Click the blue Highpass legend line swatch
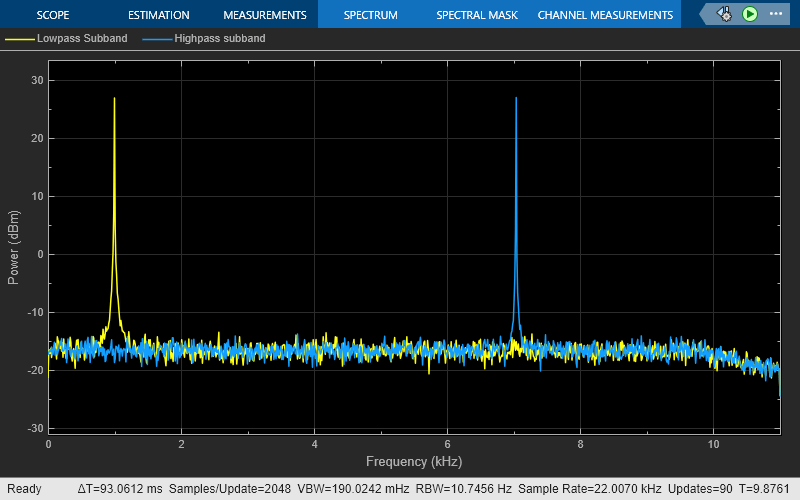800x500 pixels. pyautogui.click(x=157, y=39)
